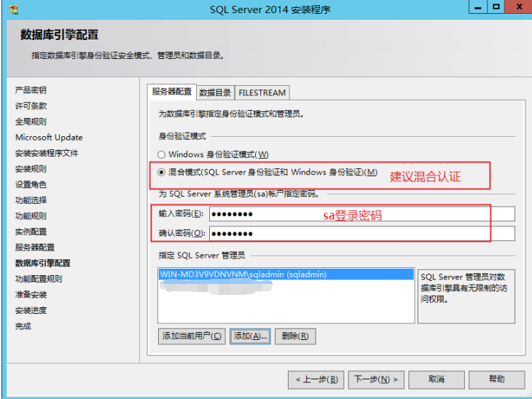Click 安装进度 step in sidebar

pyautogui.click(x=31, y=310)
